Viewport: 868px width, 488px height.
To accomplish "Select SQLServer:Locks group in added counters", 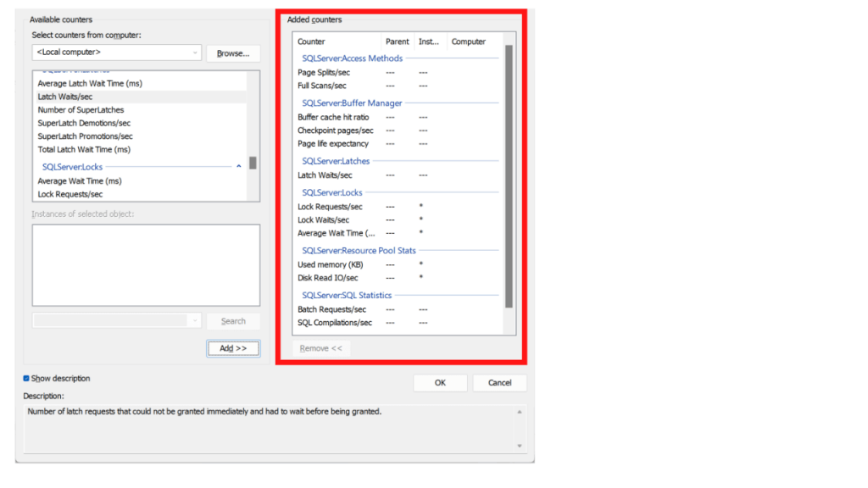I will (x=332, y=192).
